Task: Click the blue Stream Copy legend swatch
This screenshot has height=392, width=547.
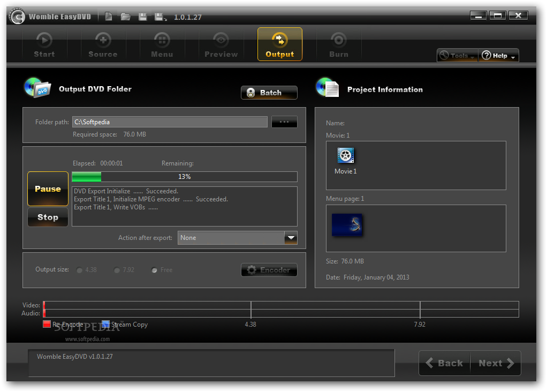Action: (105, 324)
